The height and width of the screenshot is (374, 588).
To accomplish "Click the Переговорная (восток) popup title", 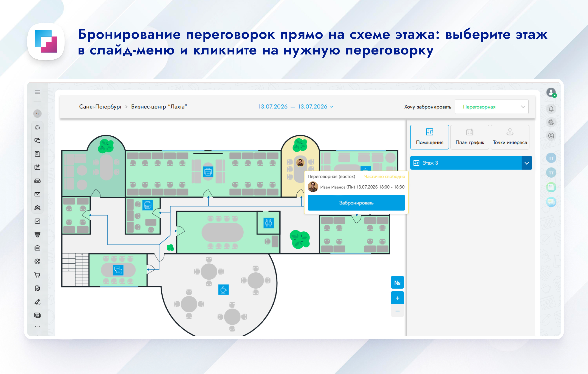I will 331,176.
